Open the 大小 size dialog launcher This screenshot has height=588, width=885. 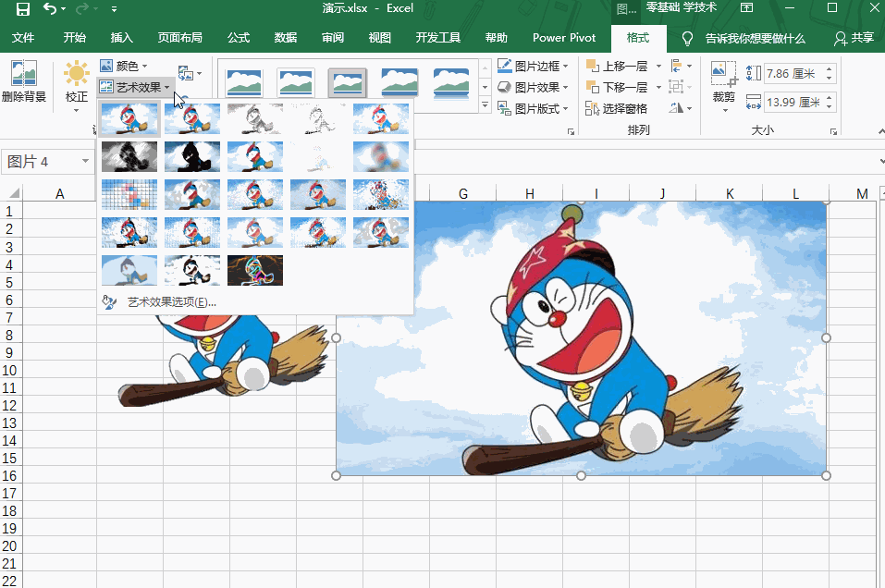833,131
